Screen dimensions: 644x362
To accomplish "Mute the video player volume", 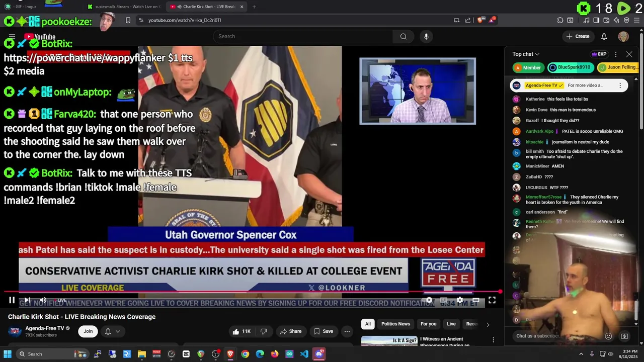I will point(43,300).
